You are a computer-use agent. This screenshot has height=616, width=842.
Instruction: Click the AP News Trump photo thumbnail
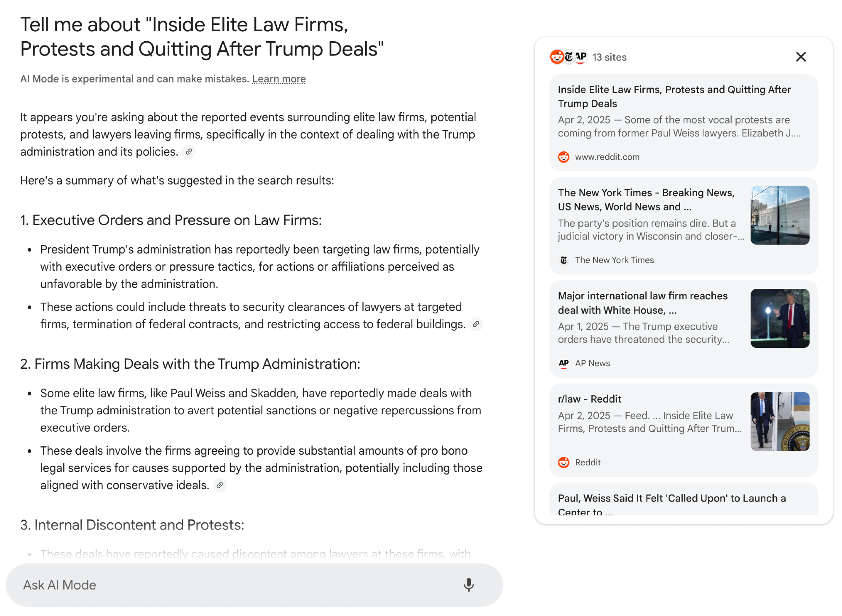point(780,318)
